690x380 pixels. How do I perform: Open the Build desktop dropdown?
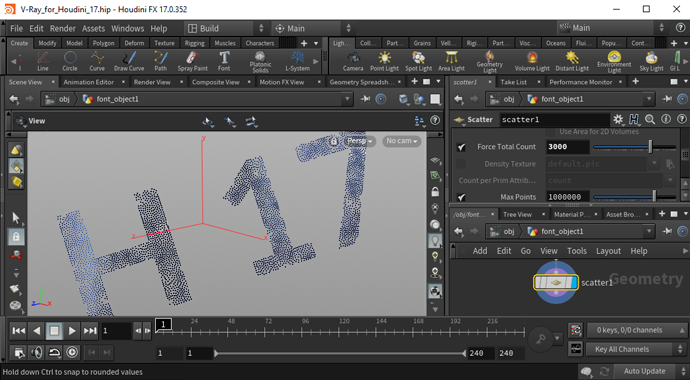coord(226,29)
